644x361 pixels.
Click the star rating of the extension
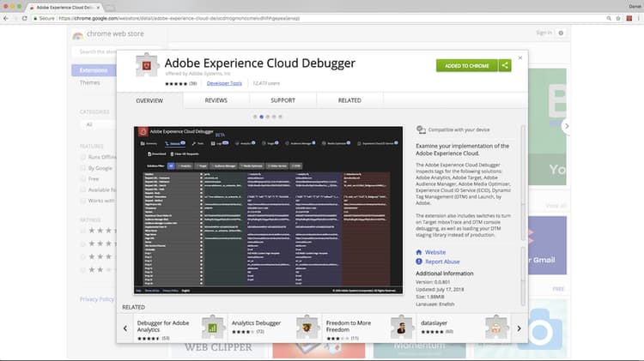pyautogui.click(x=176, y=83)
